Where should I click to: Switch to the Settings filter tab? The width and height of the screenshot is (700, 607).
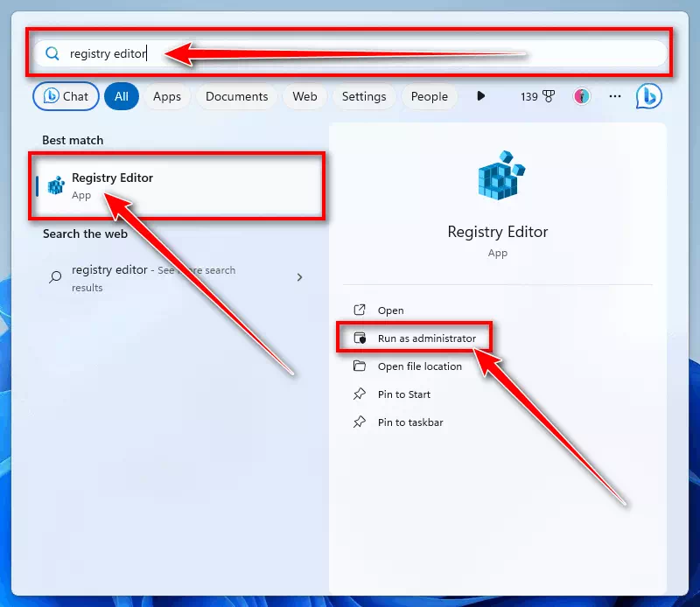click(364, 96)
